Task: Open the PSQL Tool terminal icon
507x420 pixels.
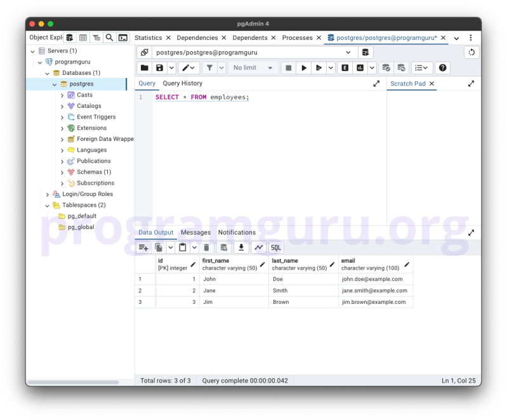Action: coord(123,37)
